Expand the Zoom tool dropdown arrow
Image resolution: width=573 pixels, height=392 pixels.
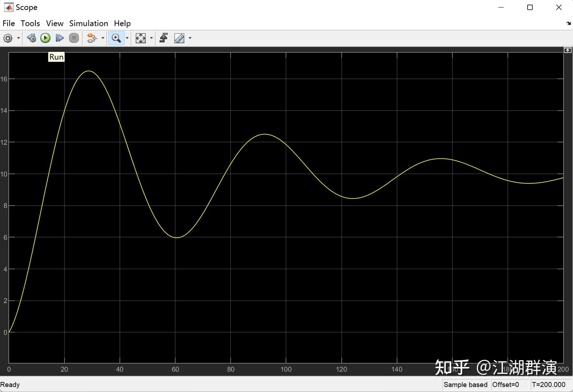(127, 38)
